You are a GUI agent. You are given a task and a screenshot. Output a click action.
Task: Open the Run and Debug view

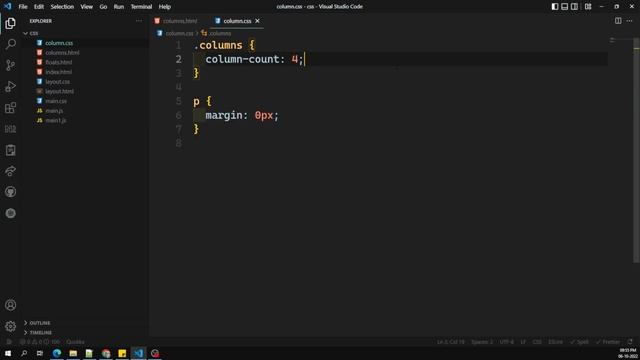click(11, 87)
